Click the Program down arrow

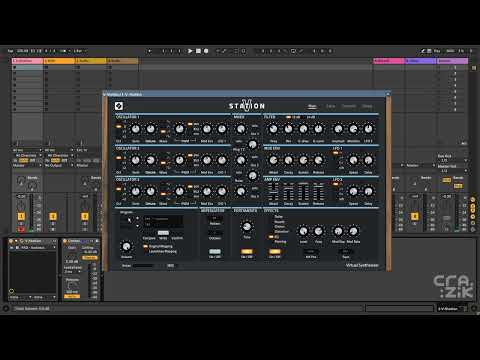(138, 226)
